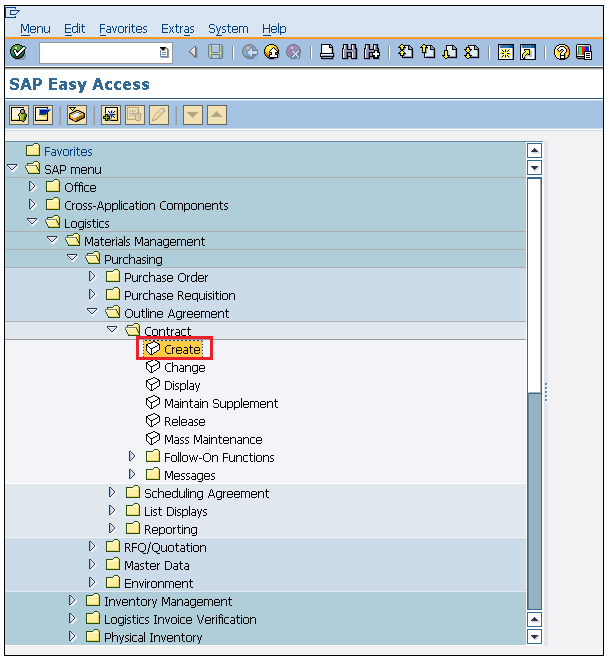
Task: Select the Create contract transaction
Action: pos(183,349)
